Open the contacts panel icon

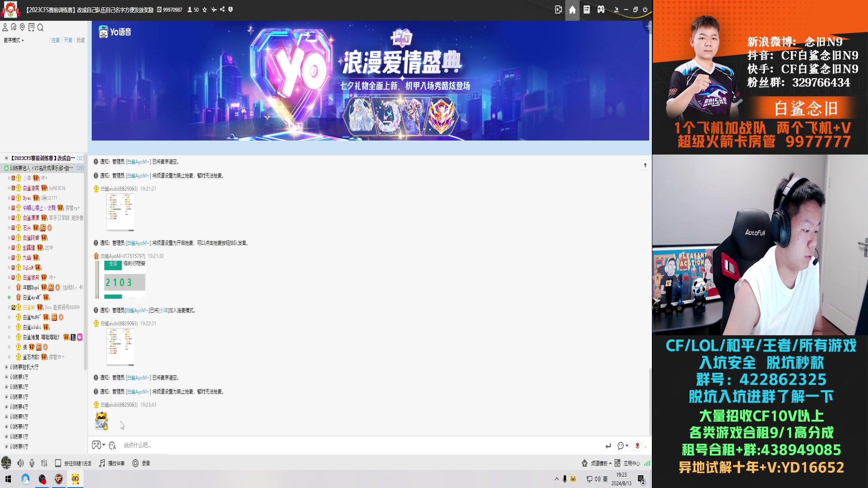(x=5, y=27)
